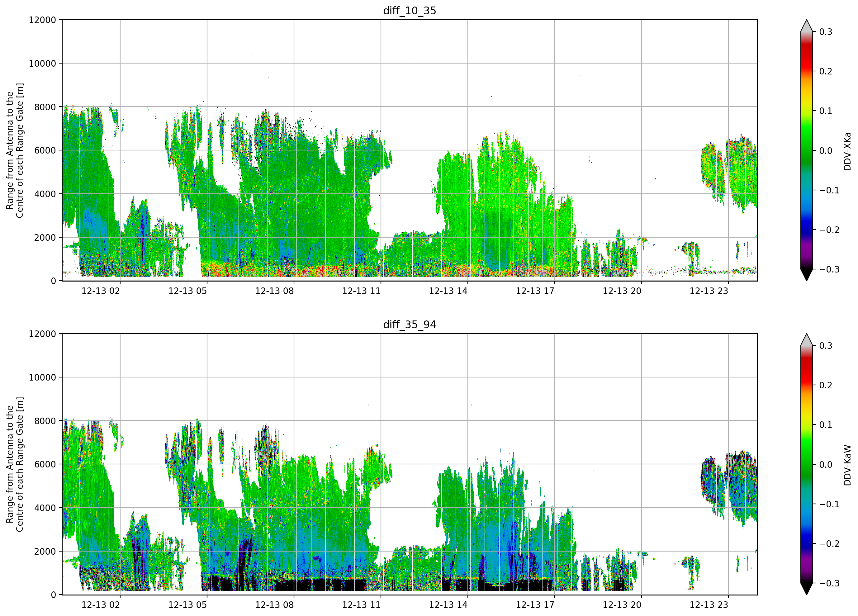
Task: Click the "0.3" tick on the DDV-KaW colorbar
Action: [x=826, y=346]
